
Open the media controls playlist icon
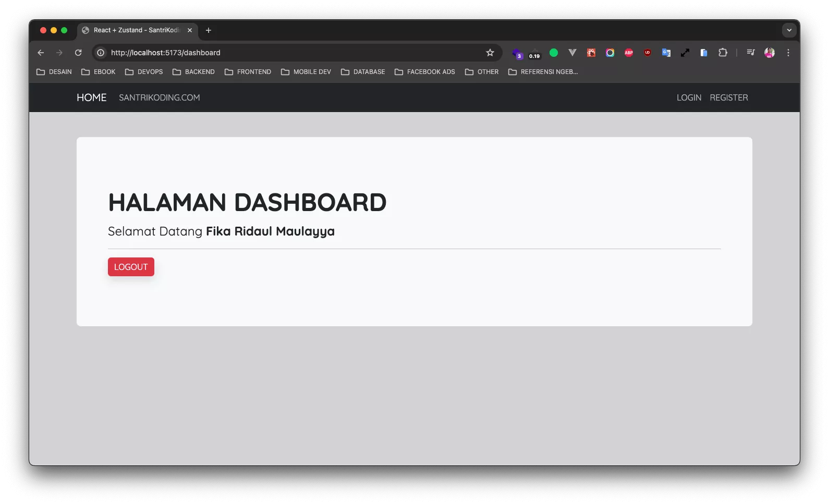751,53
